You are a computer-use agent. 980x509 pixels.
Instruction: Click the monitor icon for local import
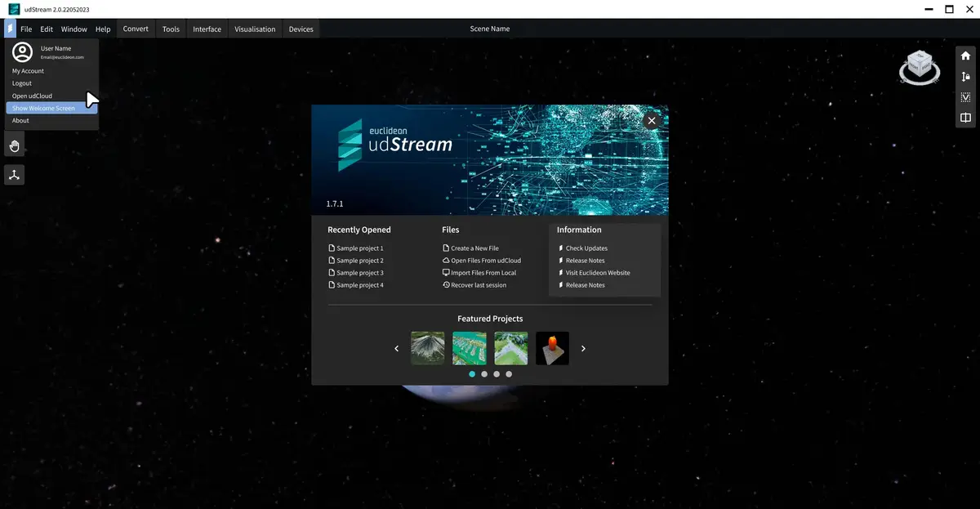[446, 273]
